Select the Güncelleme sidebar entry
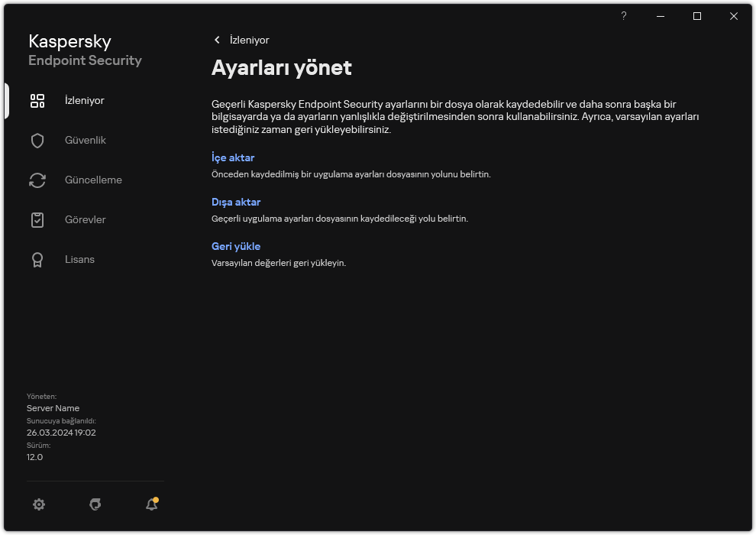This screenshot has width=756, height=535. 85,180
